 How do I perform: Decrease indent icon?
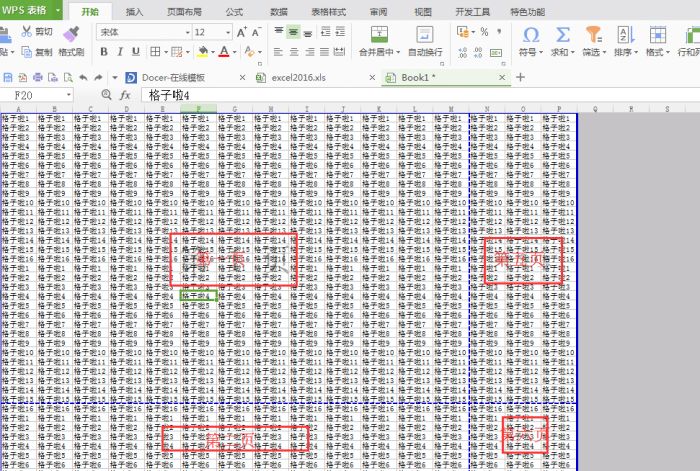coord(326,32)
